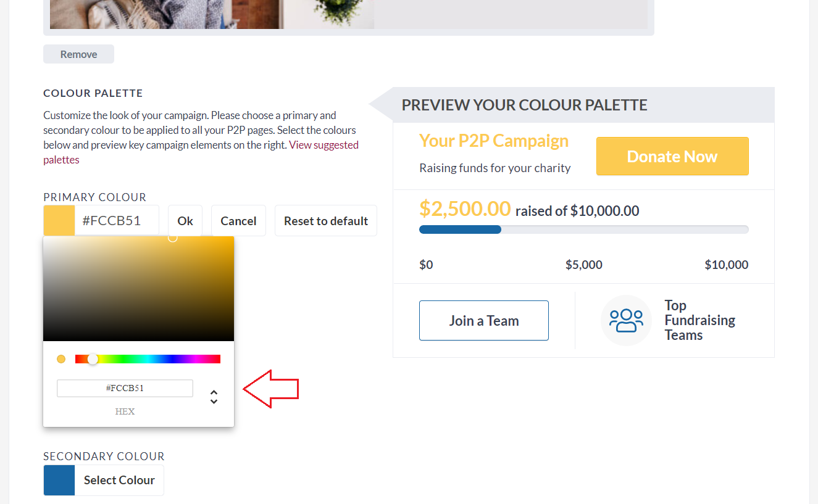Click the Donate Now preview button

click(672, 156)
